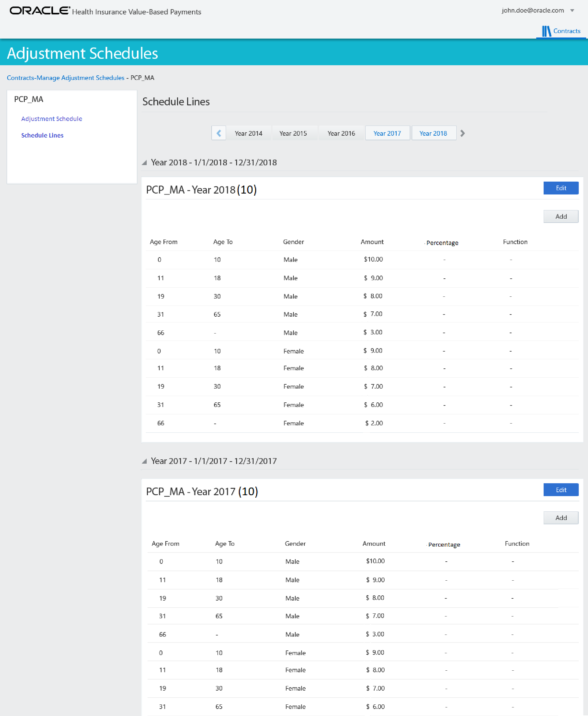
Task: Open the Adjustment Schedule sidebar link
Action: click(x=51, y=119)
